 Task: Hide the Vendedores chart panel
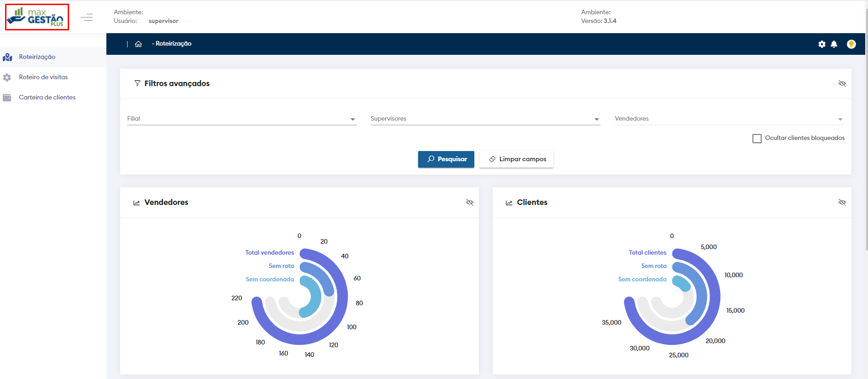469,202
